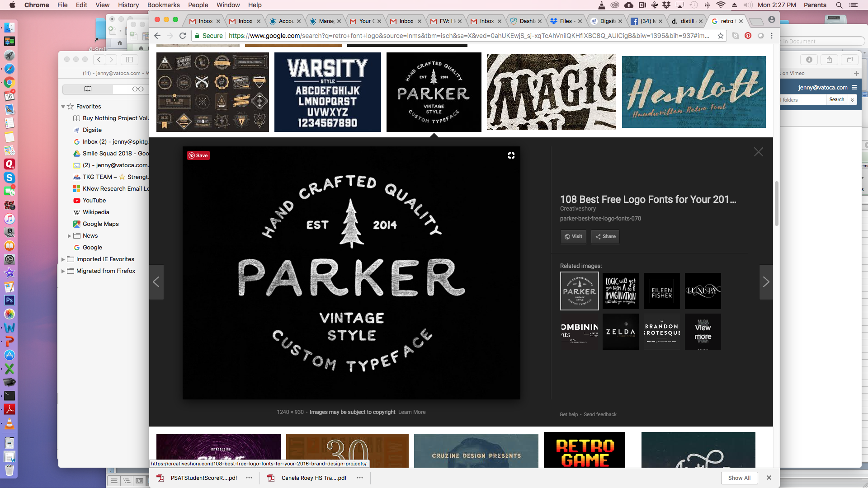This screenshot has height=488, width=868.
Task: Collapse the Favorites tree section
Action: coord(63,107)
